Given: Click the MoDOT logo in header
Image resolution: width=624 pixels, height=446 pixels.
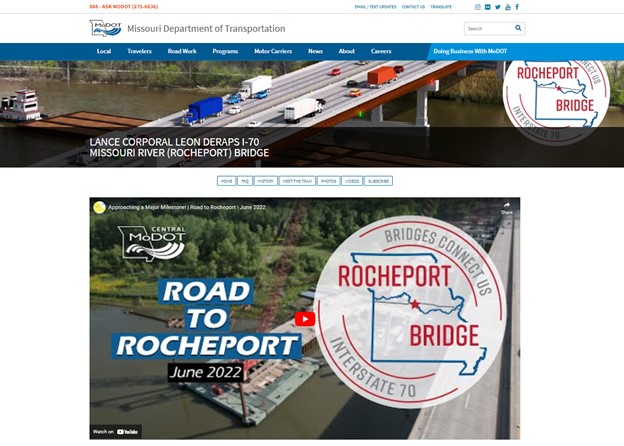Looking at the screenshot, I should coord(105,28).
